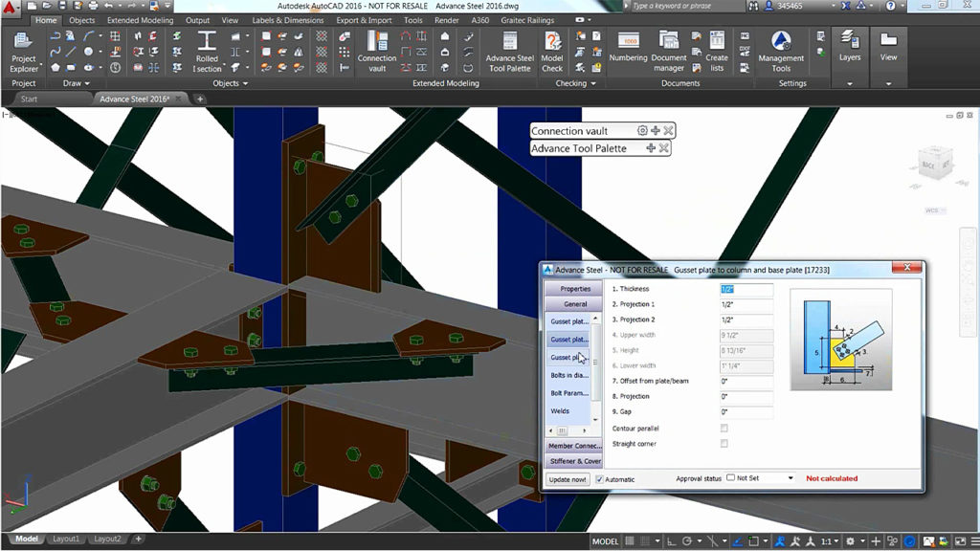The image size is (980, 551).
Task: Click the ViewCube in the drawing area
Action: tap(935, 164)
